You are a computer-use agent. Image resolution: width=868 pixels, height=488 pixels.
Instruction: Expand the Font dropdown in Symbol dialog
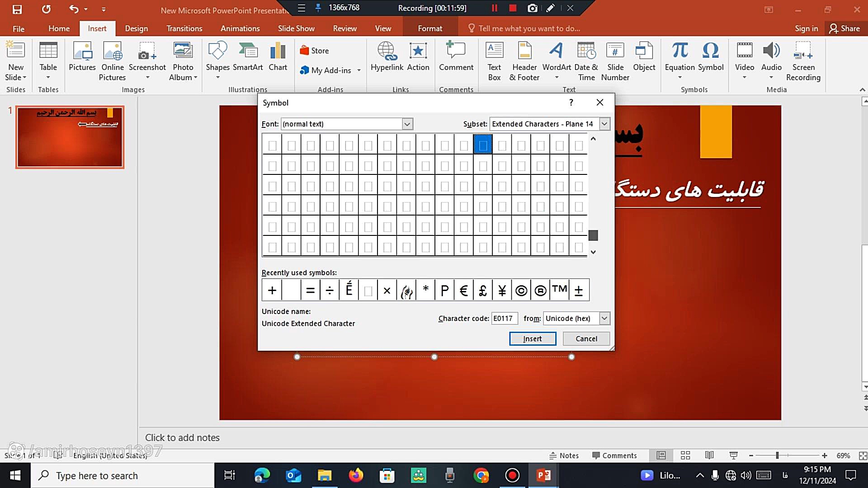(x=407, y=124)
